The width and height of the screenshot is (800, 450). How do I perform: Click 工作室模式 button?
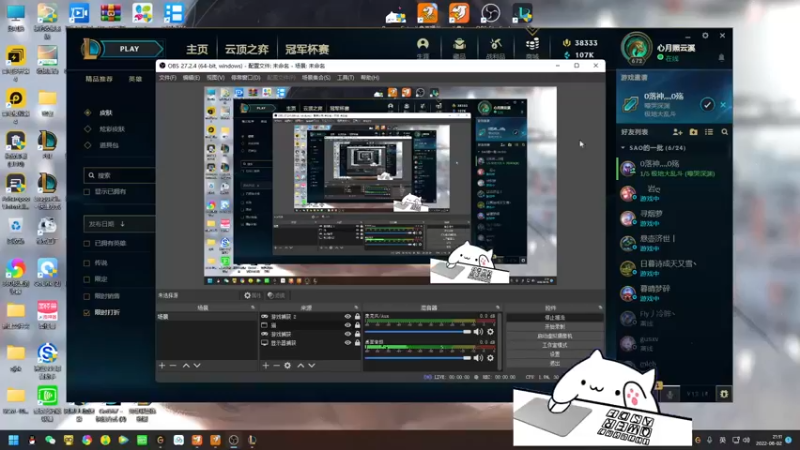555,345
